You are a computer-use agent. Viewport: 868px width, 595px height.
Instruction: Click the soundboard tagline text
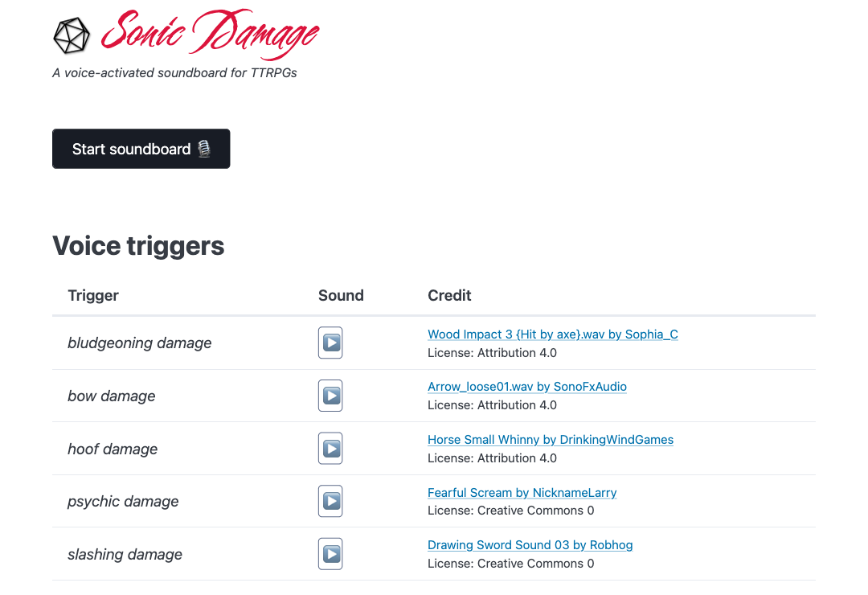pos(174,72)
